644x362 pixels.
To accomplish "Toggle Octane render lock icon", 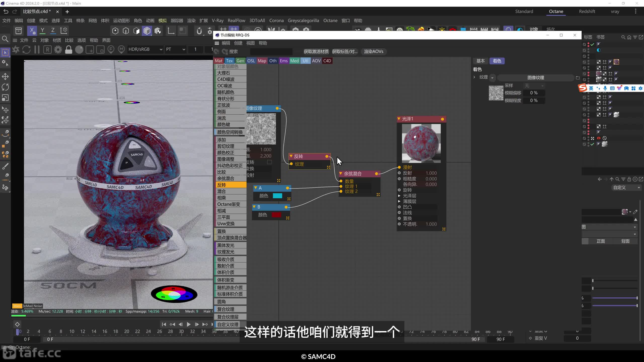I will 69,50.
